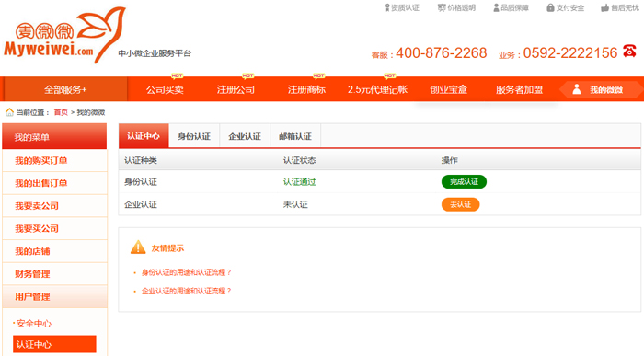The width and height of the screenshot is (644, 356).
Task: Click the 支付安全 lock icon
Action: click(x=550, y=7)
